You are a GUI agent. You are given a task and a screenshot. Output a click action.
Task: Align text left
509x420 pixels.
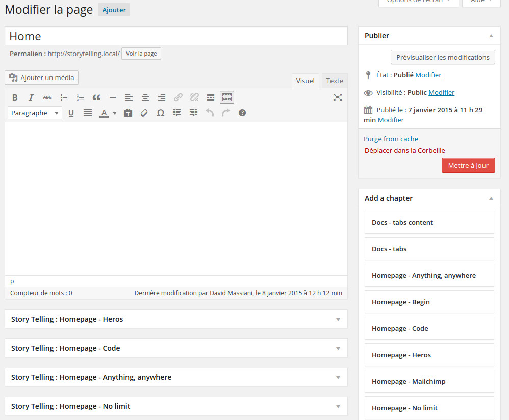[129, 97]
